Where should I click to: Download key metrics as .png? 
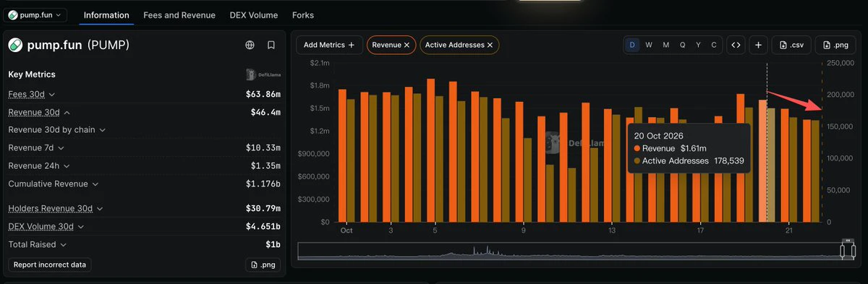[263, 264]
